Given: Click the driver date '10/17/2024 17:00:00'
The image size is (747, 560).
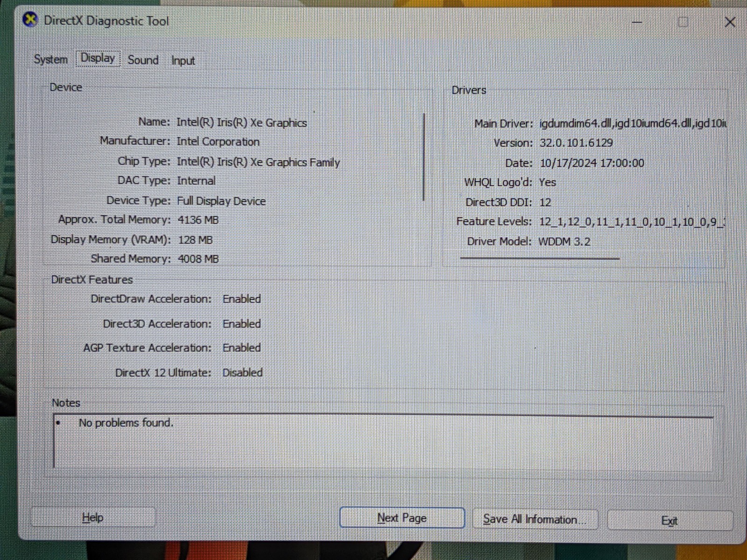Looking at the screenshot, I should click(x=592, y=163).
